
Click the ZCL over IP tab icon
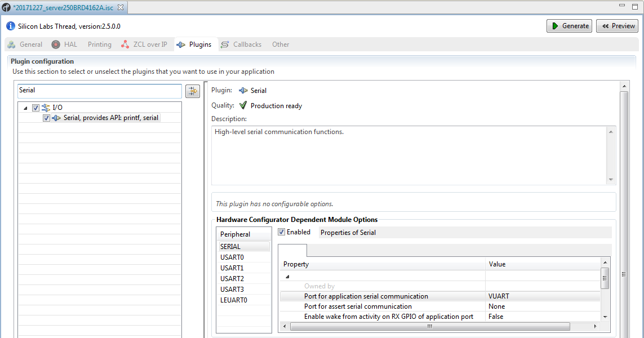tap(125, 45)
